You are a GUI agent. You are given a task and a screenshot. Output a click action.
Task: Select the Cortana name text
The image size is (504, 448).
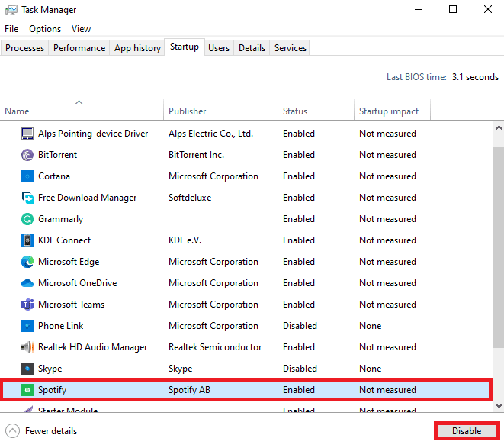pyautogui.click(x=54, y=176)
